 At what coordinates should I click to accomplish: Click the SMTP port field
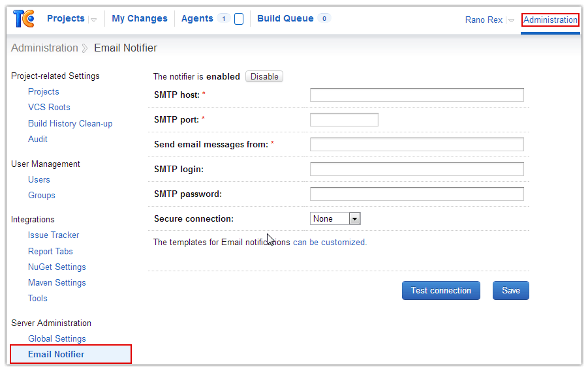344,119
